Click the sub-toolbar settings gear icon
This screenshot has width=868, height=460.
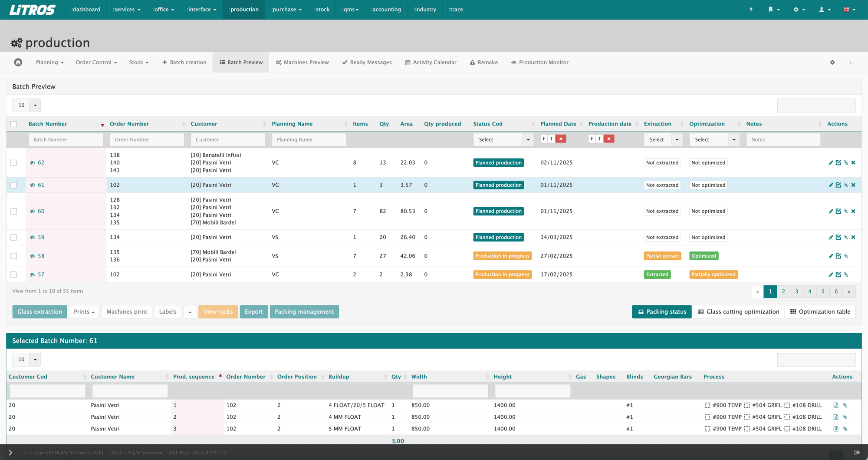tap(832, 62)
